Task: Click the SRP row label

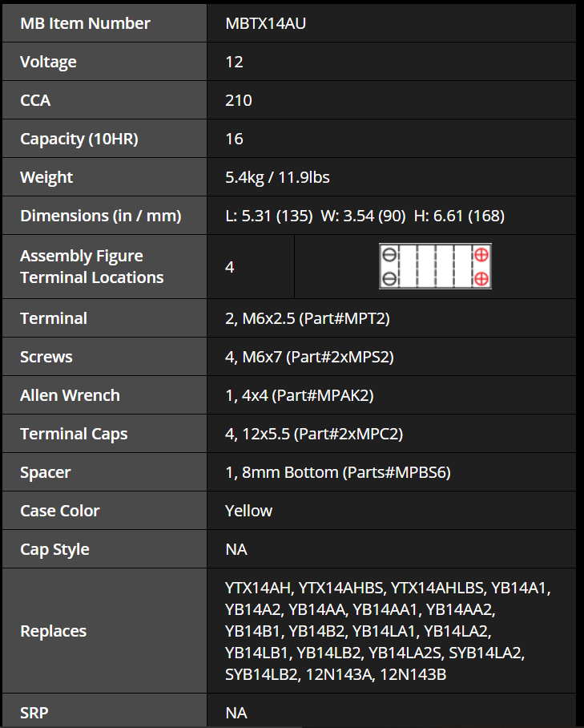Action: pyautogui.click(x=34, y=713)
